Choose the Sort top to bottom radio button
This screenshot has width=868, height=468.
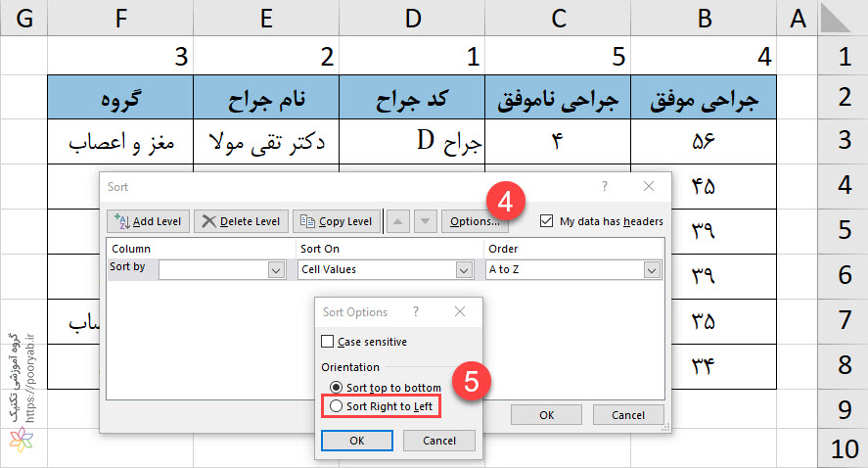336,387
